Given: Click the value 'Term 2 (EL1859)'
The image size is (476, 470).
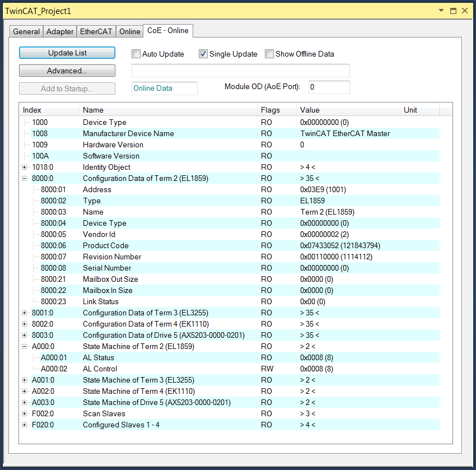Looking at the screenshot, I should [x=327, y=212].
